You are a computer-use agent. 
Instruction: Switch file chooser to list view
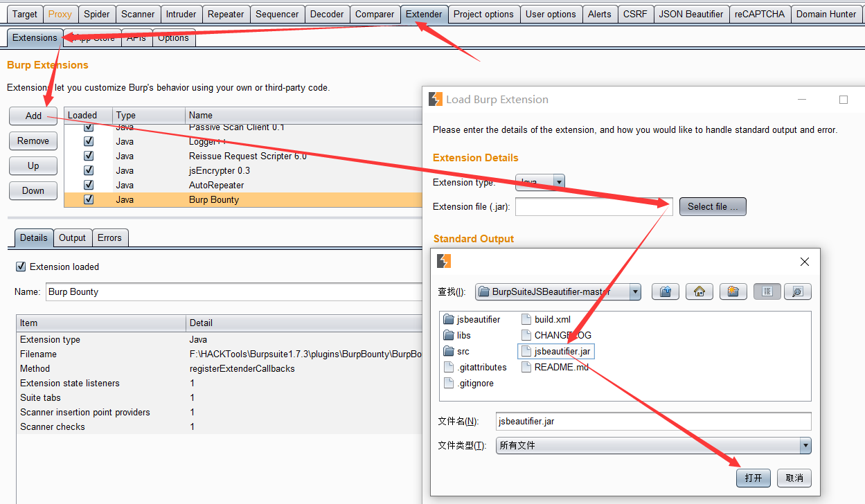tap(767, 291)
